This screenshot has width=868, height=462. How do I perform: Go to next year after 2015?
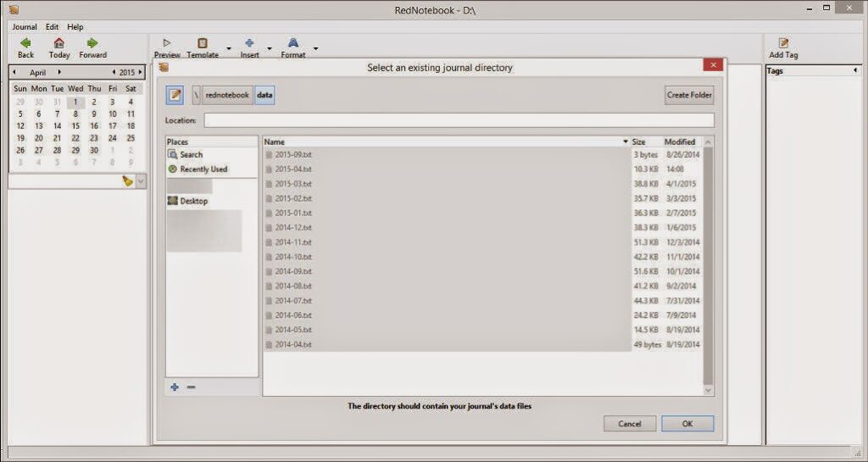[140, 73]
